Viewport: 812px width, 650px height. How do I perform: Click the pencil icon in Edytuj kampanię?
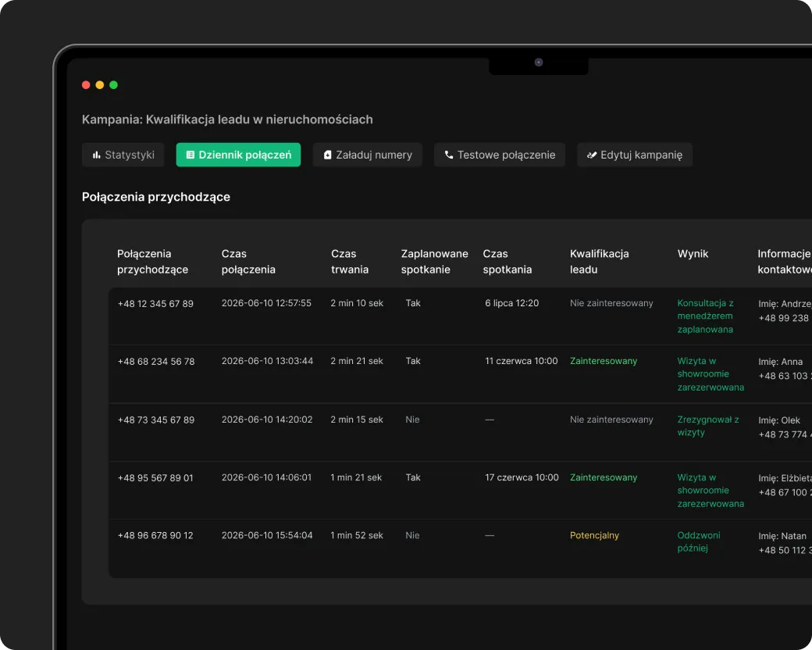coord(592,155)
